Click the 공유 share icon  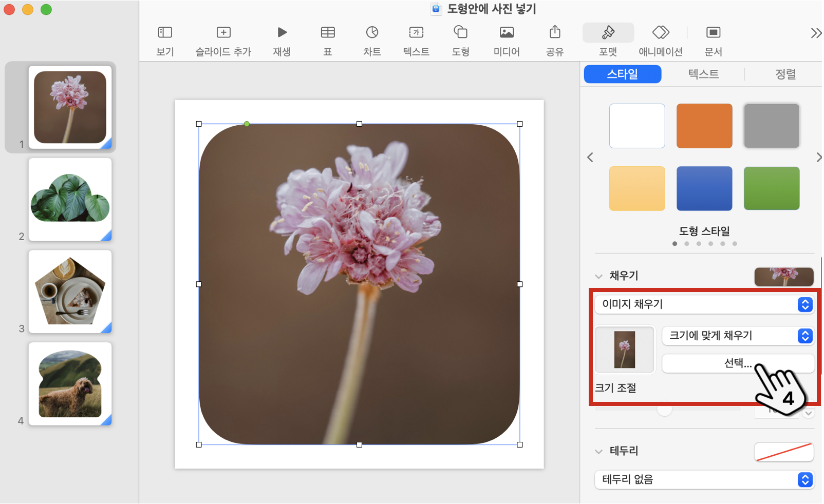(x=555, y=32)
